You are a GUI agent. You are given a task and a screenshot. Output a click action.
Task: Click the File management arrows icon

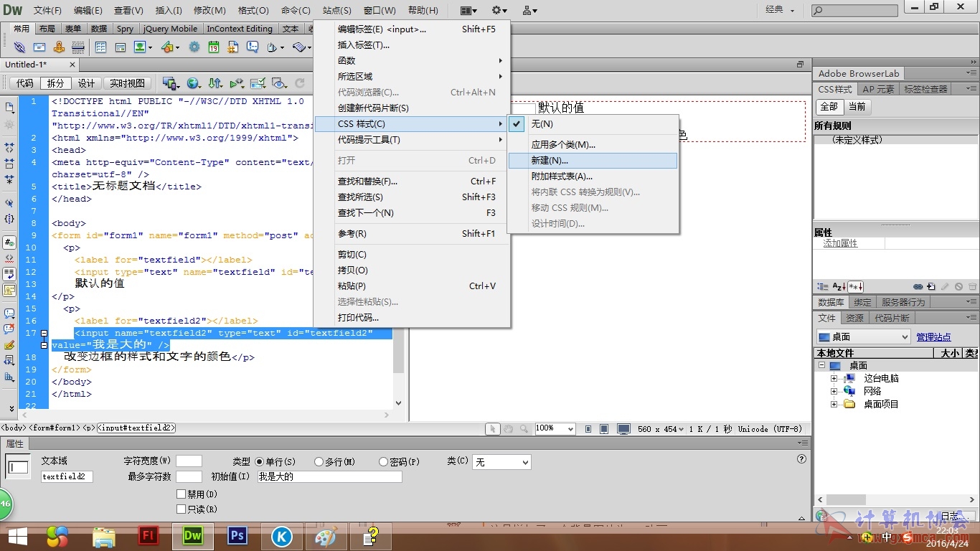coord(215,83)
